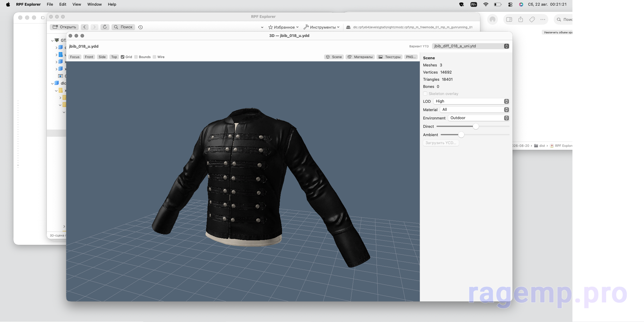This screenshot has width=644, height=322.
Task: Open Control Center from the menu bar
Action: (x=510, y=4)
